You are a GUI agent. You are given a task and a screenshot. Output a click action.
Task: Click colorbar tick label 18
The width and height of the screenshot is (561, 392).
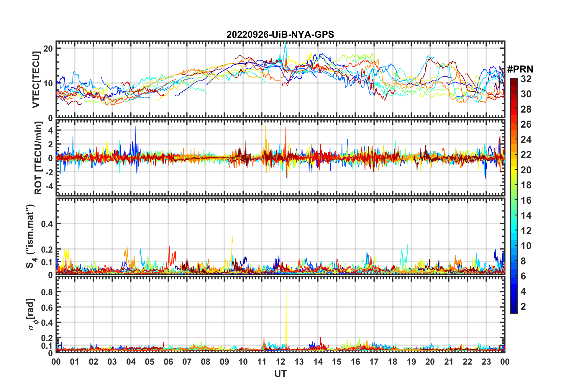526,185
